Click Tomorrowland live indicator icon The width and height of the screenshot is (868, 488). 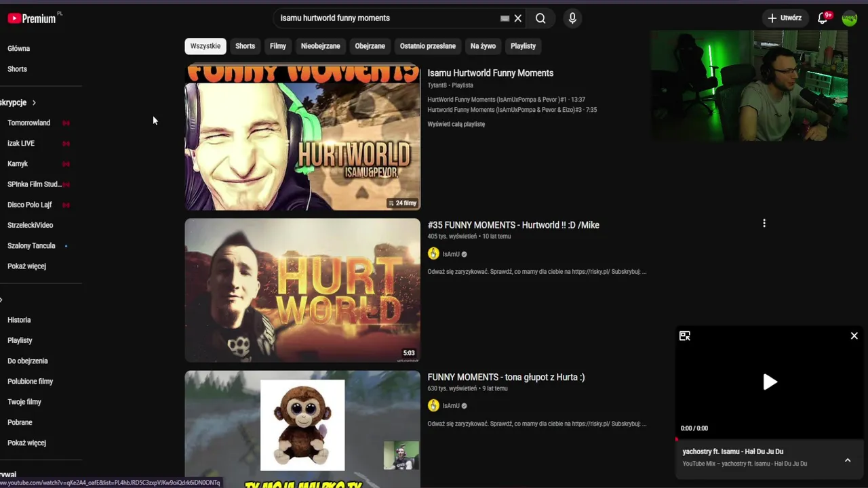[x=66, y=123]
